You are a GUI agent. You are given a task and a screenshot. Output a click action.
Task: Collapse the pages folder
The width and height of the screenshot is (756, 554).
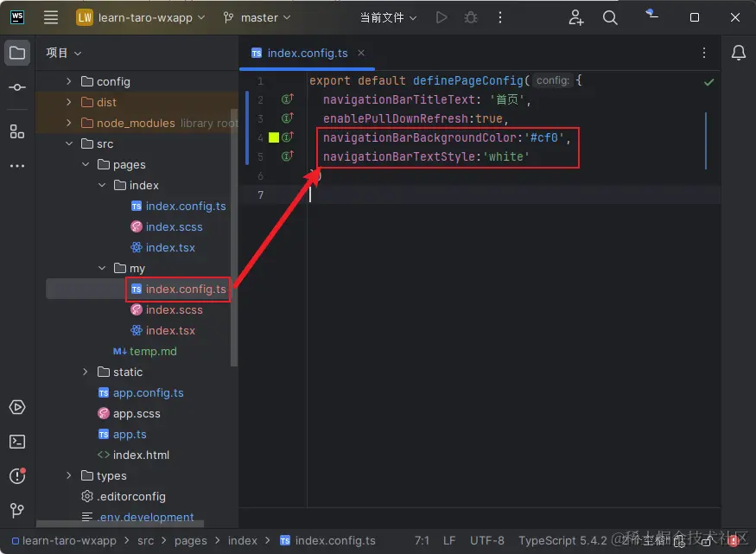coord(86,164)
